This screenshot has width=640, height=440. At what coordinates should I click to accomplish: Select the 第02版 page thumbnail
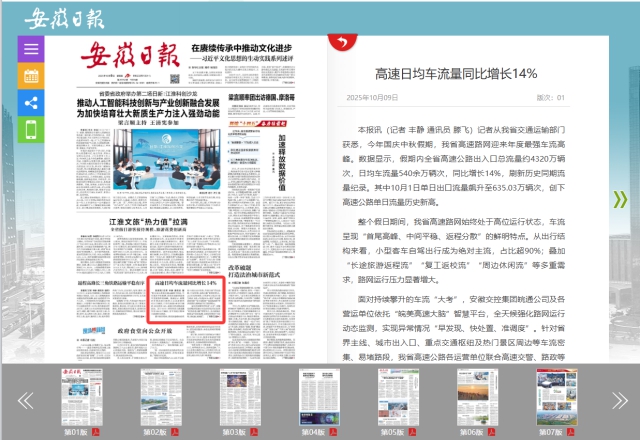coord(155,395)
